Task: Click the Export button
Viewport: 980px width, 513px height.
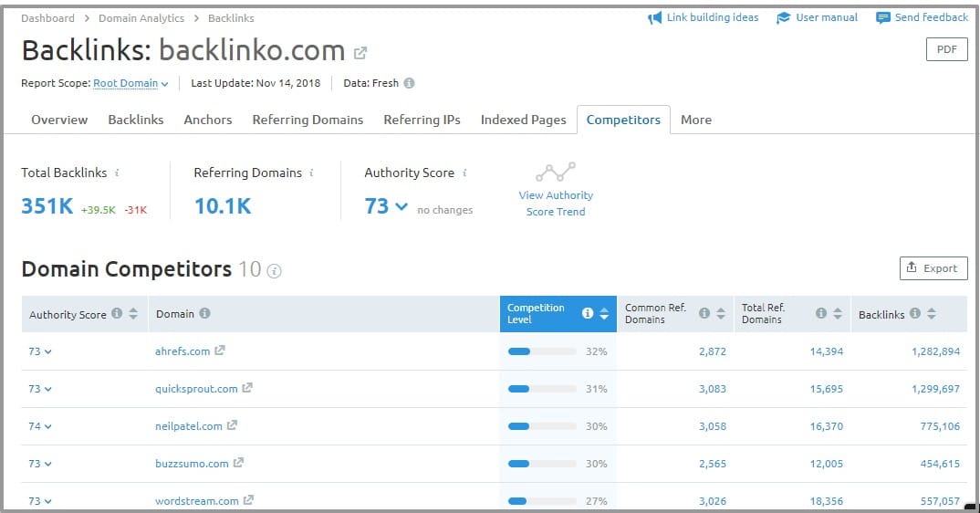Action: click(x=933, y=267)
